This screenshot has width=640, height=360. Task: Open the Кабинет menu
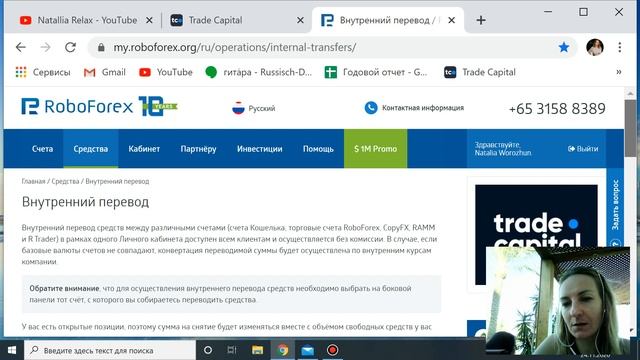144,149
